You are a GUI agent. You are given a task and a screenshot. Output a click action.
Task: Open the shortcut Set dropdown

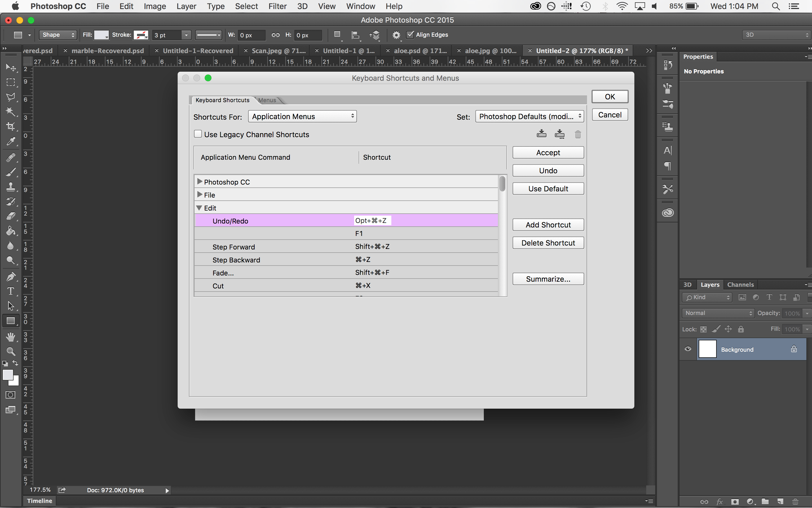click(x=529, y=116)
